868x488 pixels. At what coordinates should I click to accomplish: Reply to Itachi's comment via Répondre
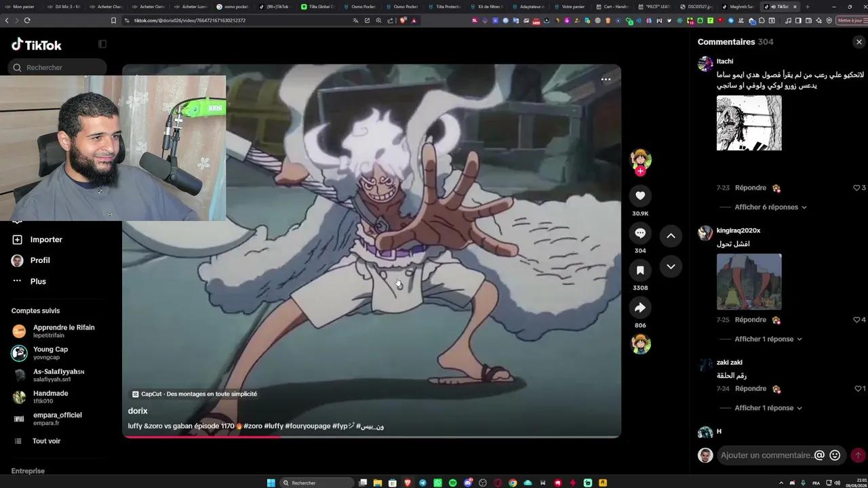pos(750,188)
